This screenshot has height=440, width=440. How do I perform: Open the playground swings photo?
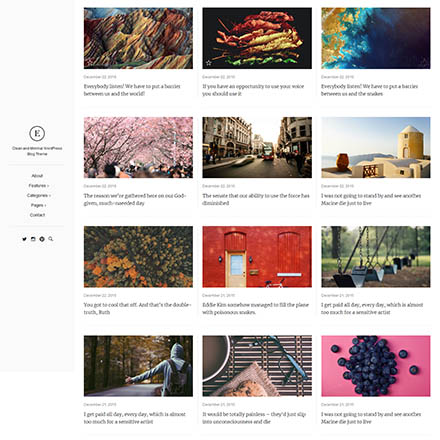pos(376,257)
